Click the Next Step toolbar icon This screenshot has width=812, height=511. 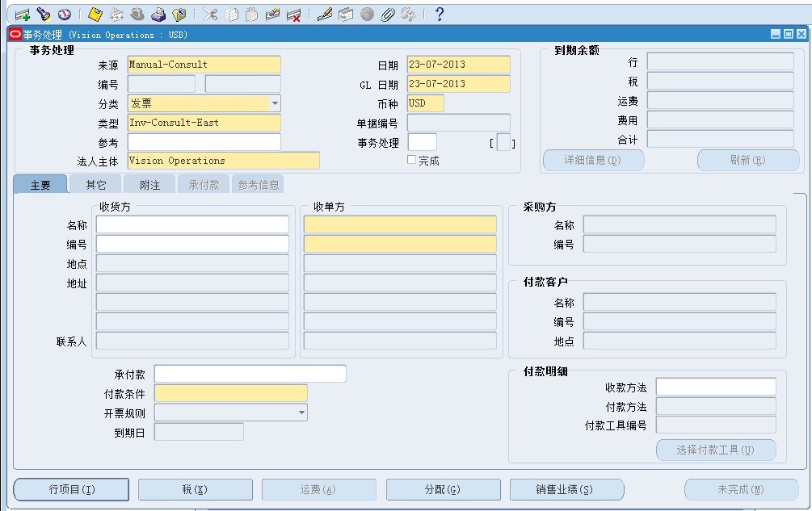point(116,15)
